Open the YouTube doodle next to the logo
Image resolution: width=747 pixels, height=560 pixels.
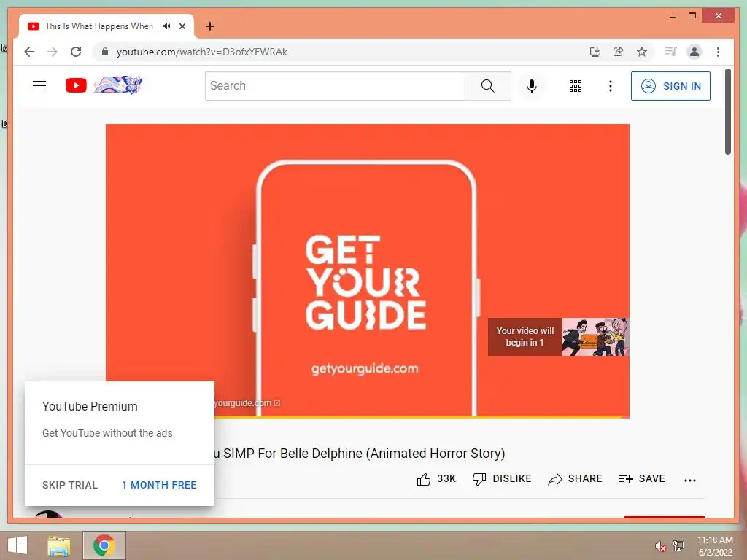(x=118, y=85)
